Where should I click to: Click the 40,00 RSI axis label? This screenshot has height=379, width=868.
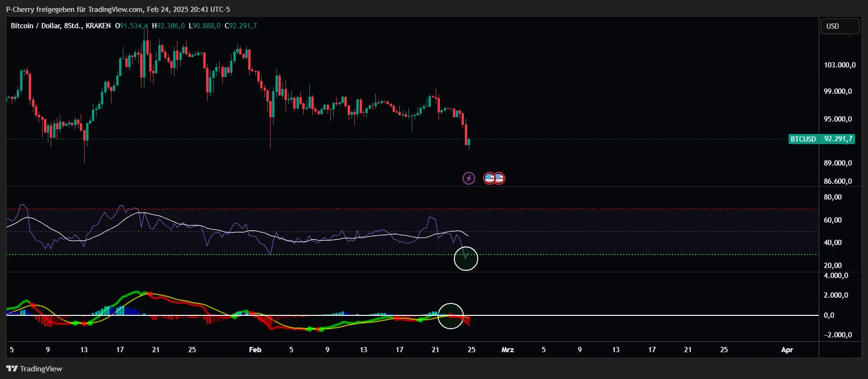(x=833, y=243)
